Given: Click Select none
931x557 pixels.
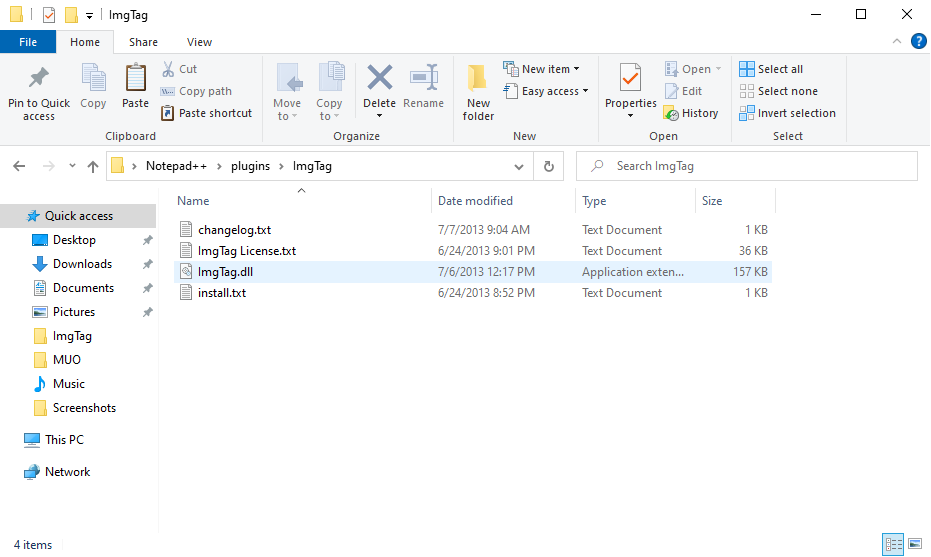Looking at the screenshot, I should 778,91.
